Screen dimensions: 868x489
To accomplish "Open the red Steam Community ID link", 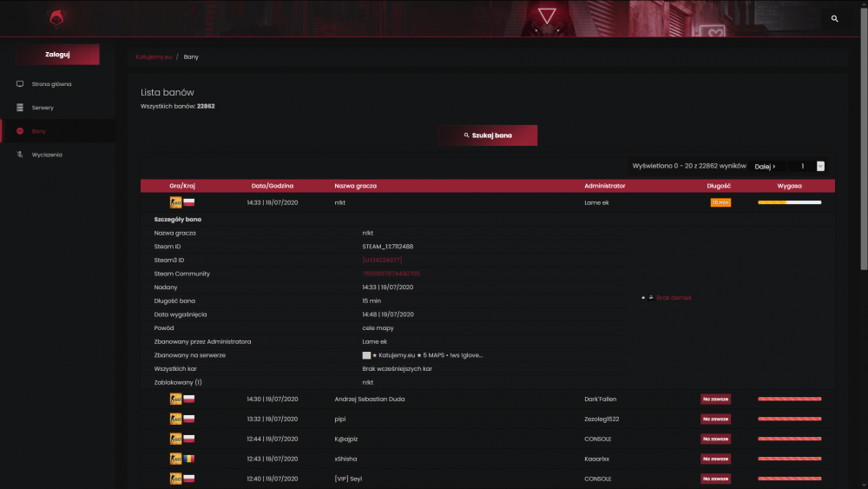I will [391, 274].
